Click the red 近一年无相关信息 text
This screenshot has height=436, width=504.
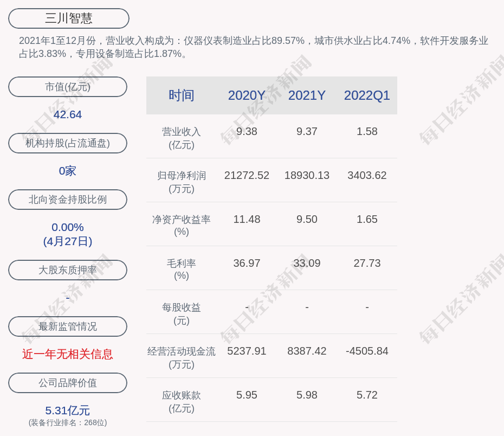click(x=68, y=354)
